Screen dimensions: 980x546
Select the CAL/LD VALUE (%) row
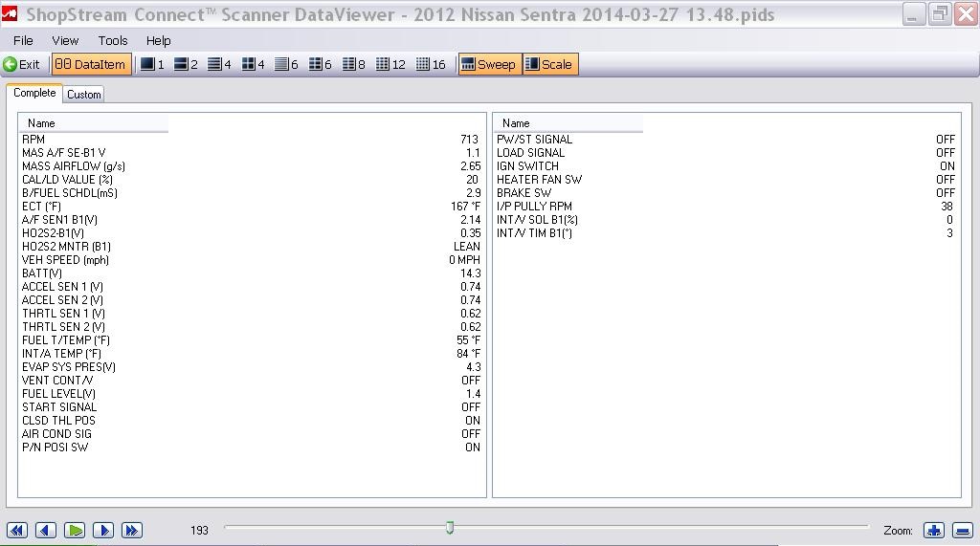tap(252, 180)
